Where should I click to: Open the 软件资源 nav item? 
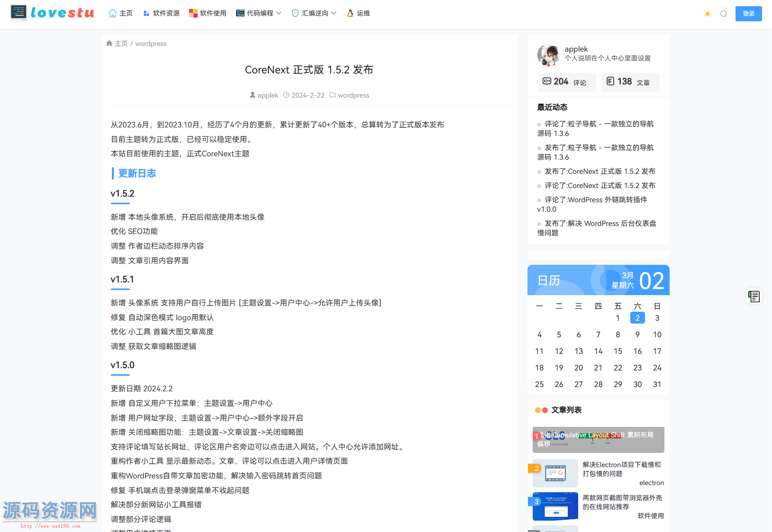pos(161,13)
